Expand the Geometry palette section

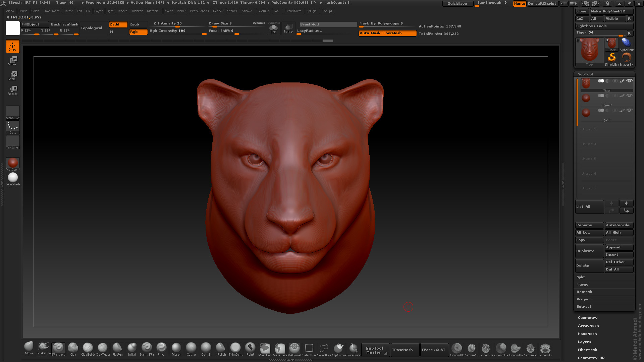(x=587, y=317)
